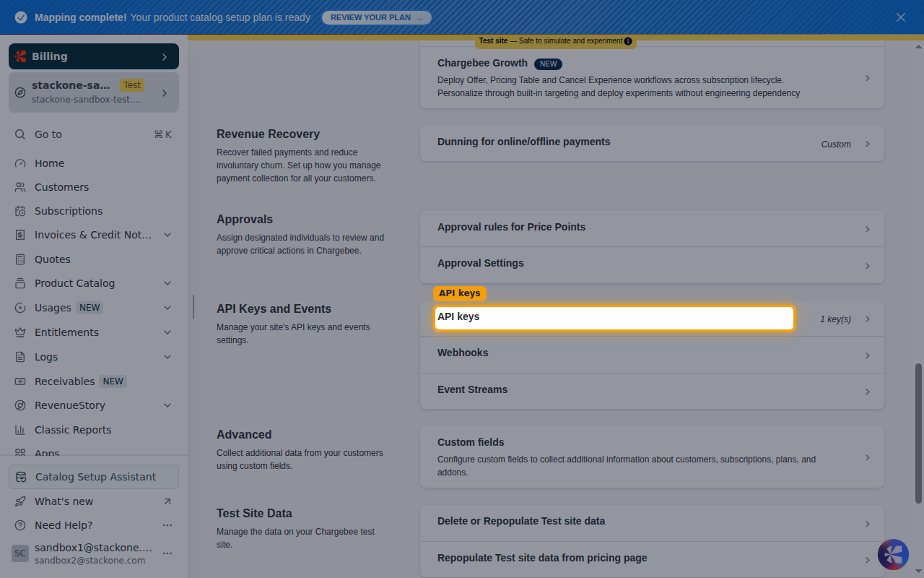Click the Chargebee logo in Billing header

click(x=20, y=56)
